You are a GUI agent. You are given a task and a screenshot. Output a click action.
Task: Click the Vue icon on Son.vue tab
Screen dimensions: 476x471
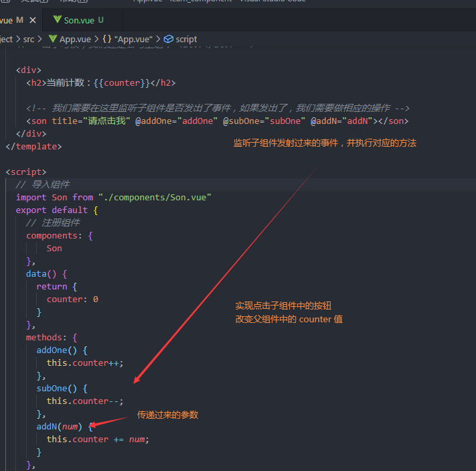(58, 19)
